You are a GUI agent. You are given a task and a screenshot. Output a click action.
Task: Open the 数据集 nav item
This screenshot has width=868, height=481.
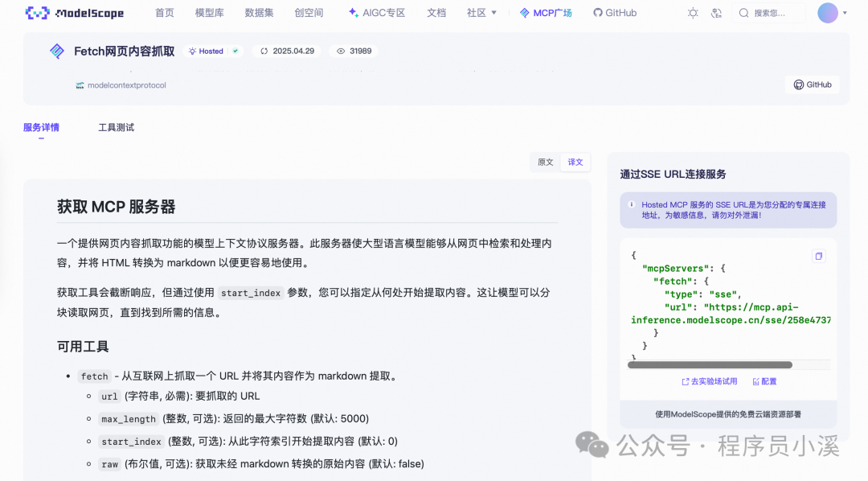pos(259,13)
